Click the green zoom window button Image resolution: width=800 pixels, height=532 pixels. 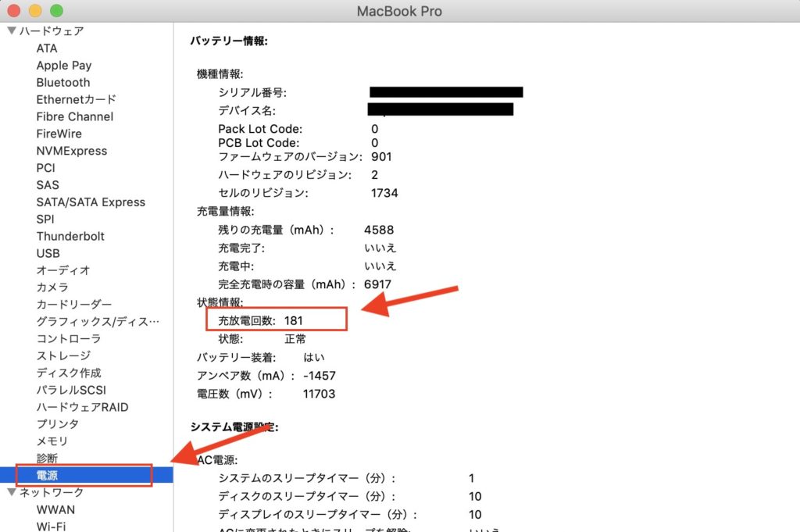[56, 11]
